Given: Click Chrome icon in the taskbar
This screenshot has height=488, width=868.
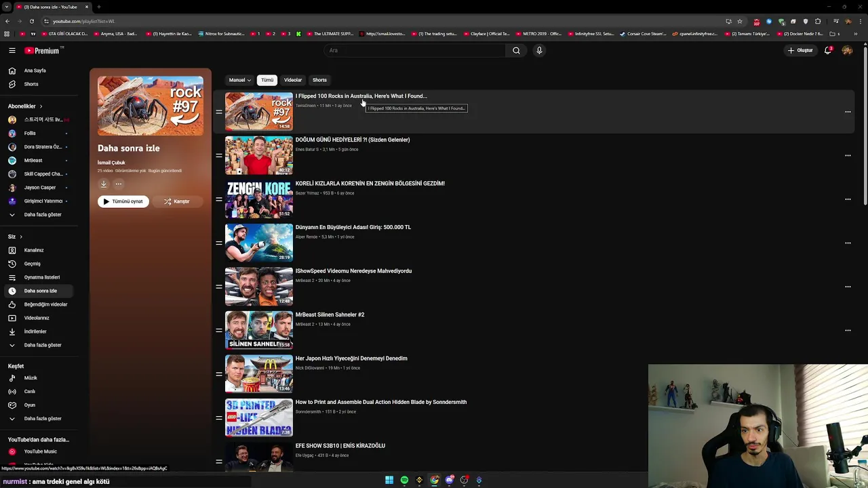Looking at the screenshot, I should pyautogui.click(x=434, y=480).
